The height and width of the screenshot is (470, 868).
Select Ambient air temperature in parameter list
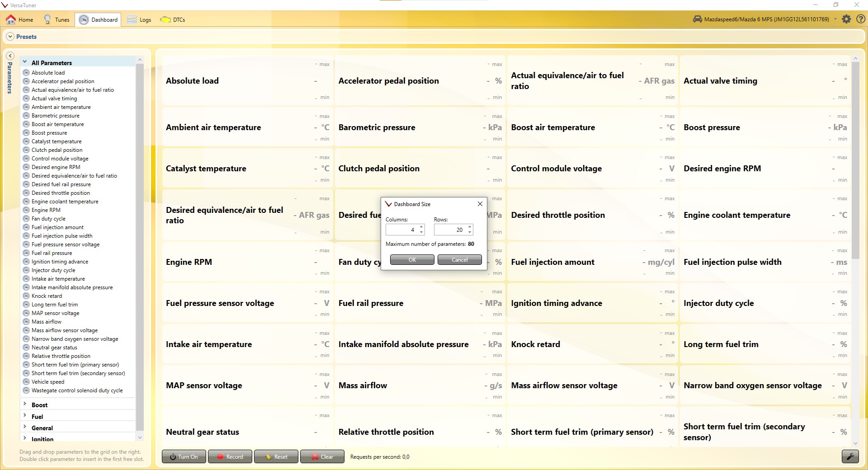tap(61, 107)
